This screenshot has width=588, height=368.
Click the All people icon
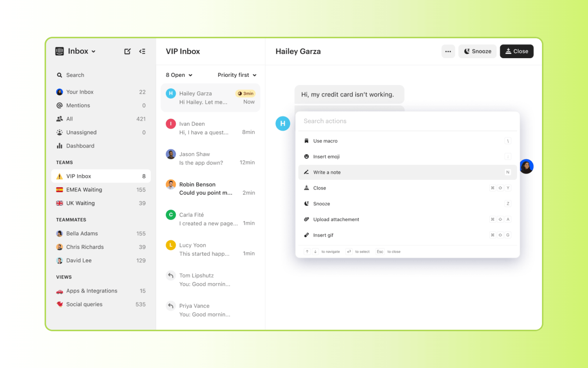(x=60, y=119)
